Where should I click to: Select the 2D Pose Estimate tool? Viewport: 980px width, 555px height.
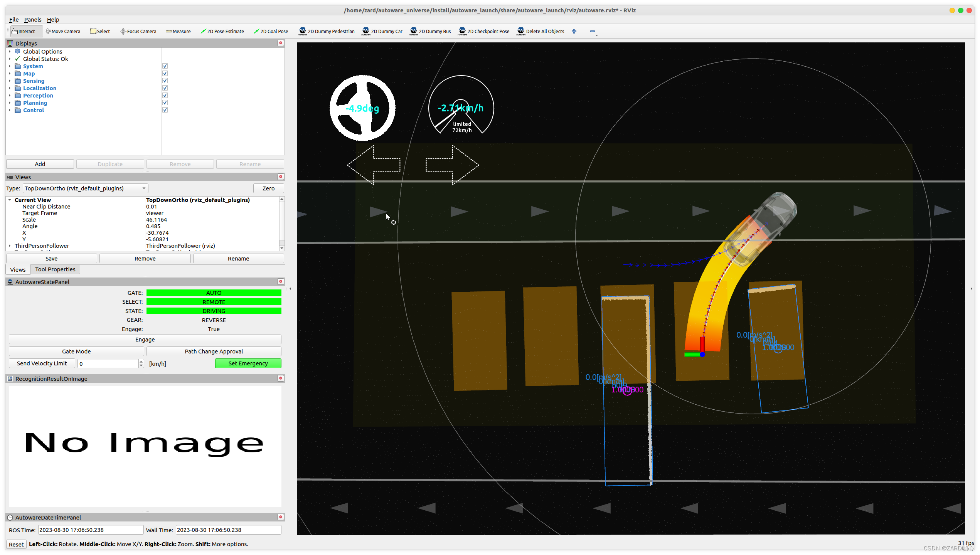tap(222, 31)
